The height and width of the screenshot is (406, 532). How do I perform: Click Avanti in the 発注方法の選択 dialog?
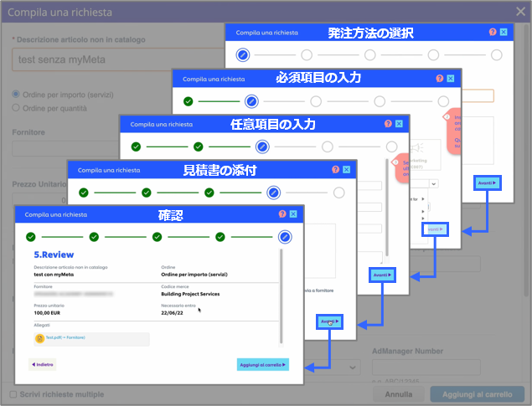[488, 183]
